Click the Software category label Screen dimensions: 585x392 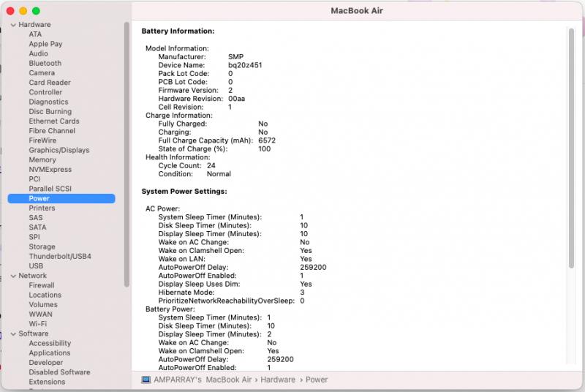pos(33,333)
